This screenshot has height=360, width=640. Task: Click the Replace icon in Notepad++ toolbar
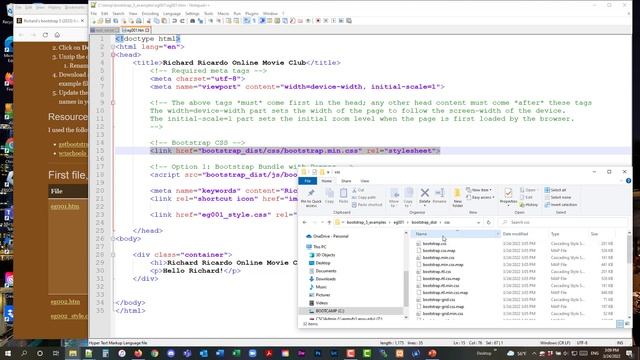pos(200,21)
